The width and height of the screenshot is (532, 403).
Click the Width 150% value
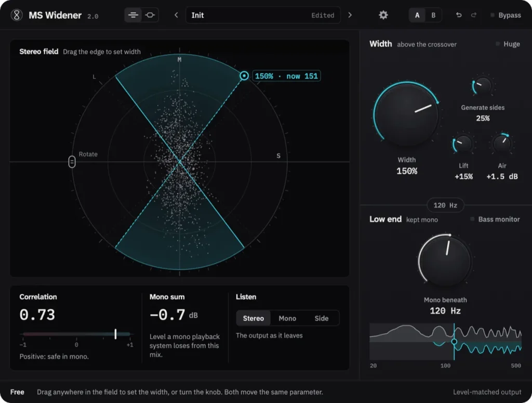pyautogui.click(x=407, y=171)
